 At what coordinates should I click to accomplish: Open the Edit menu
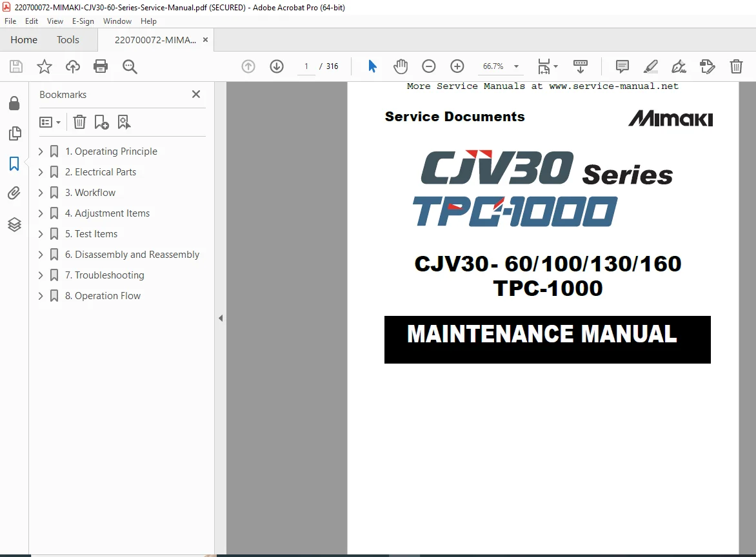click(x=32, y=21)
